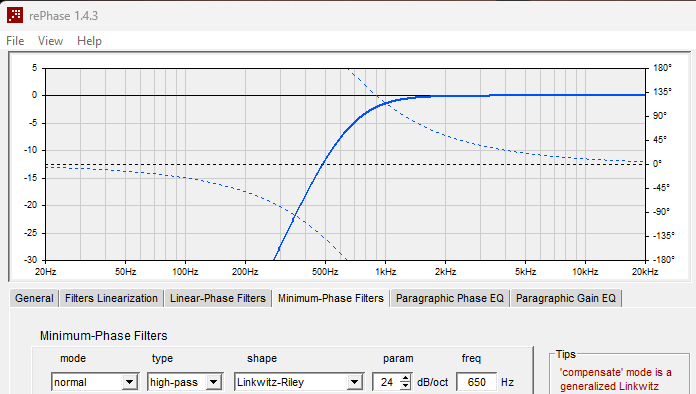Click the 50Hz label on frequency axis

pyautogui.click(x=126, y=272)
